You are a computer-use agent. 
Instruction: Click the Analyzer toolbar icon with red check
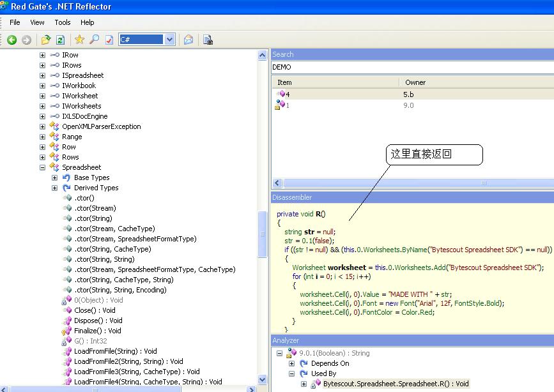pyautogui.click(x=109, y=40)
